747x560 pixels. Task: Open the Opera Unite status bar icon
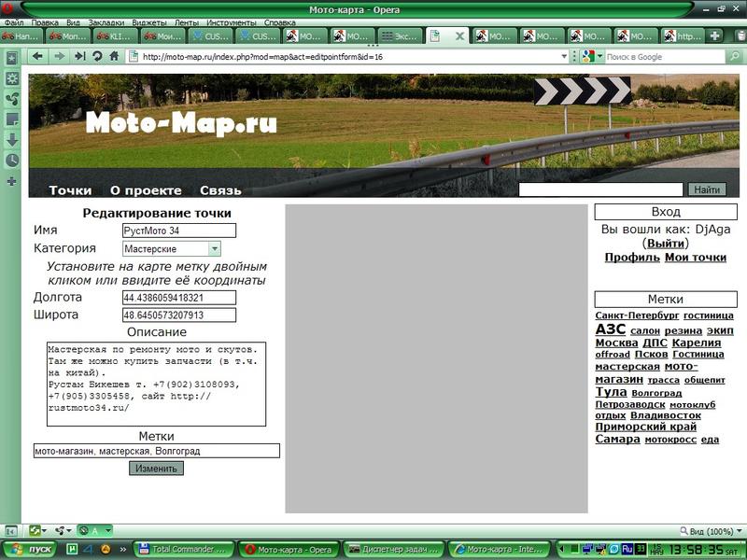60,530
